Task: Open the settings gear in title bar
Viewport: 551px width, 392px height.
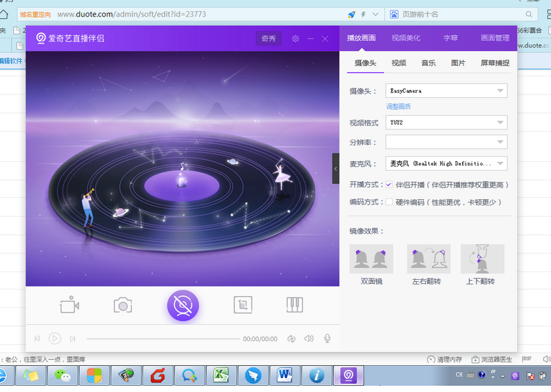Action: click(295, 39)
